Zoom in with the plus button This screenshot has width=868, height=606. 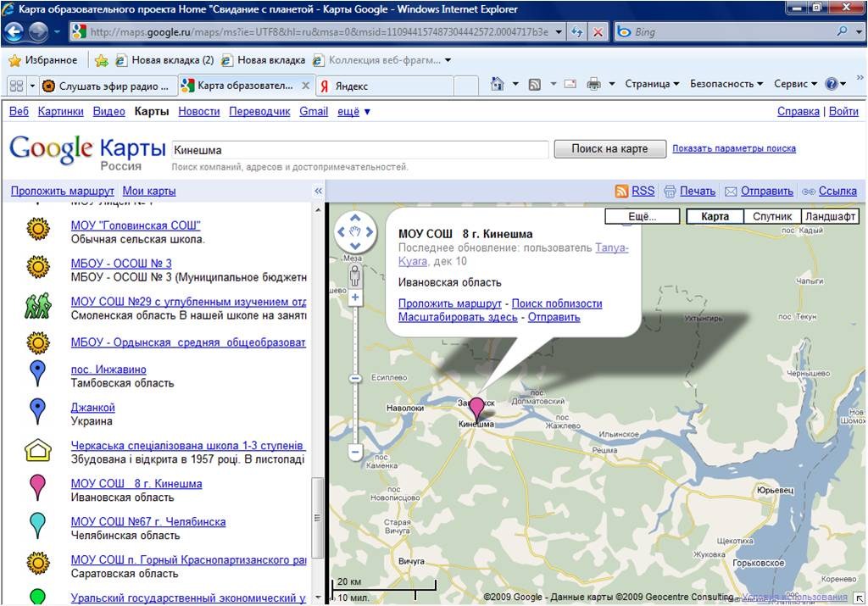click(x=355, y=297)
